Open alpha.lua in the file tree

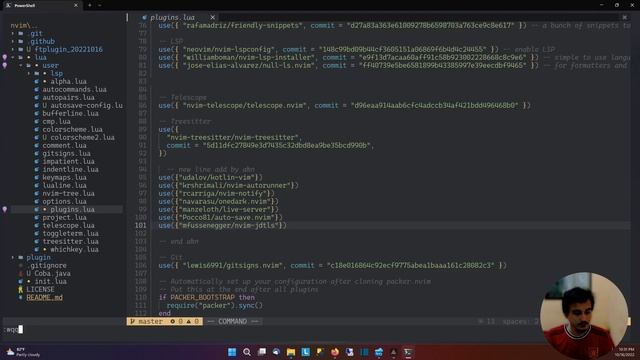69,82
